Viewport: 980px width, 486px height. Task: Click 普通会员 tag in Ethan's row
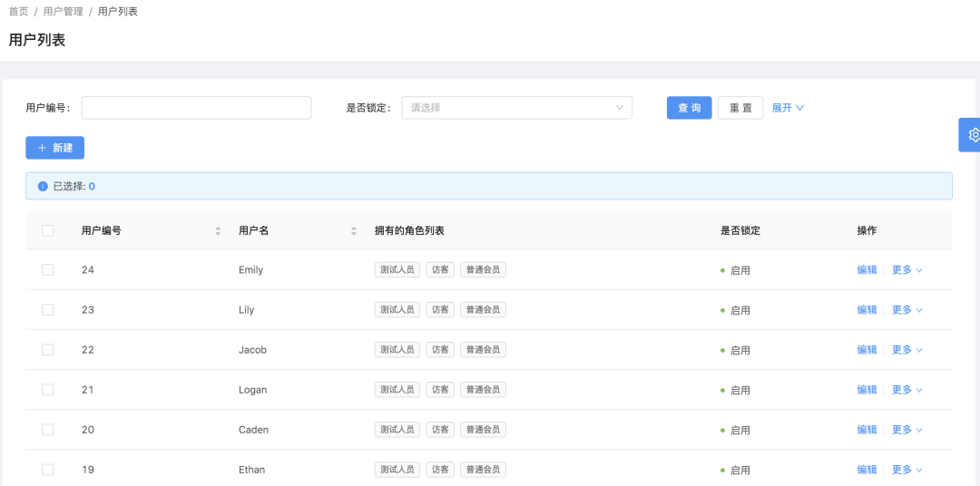tap(483, 470)
